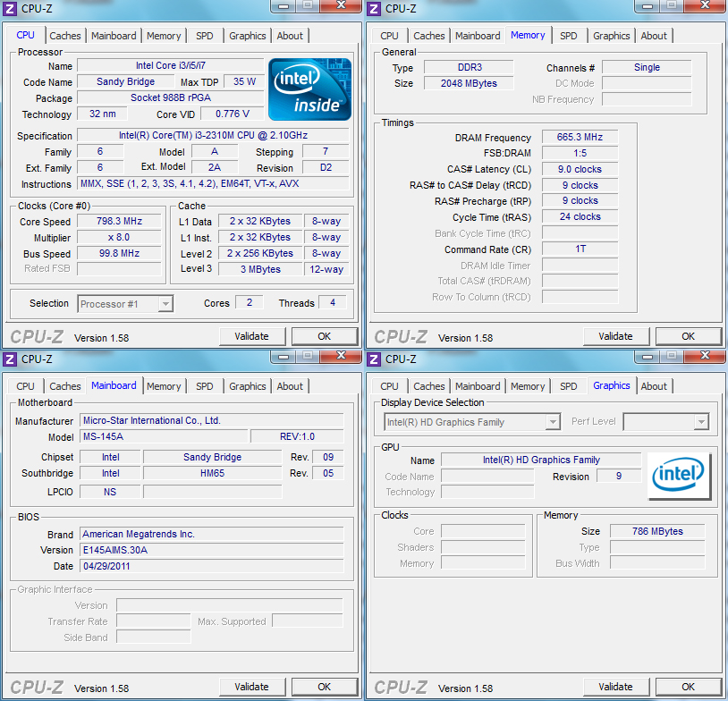Click the graphics Memory Size value 786 MBytes
This screenshot has height=701, width=728.
click(657, 531)
